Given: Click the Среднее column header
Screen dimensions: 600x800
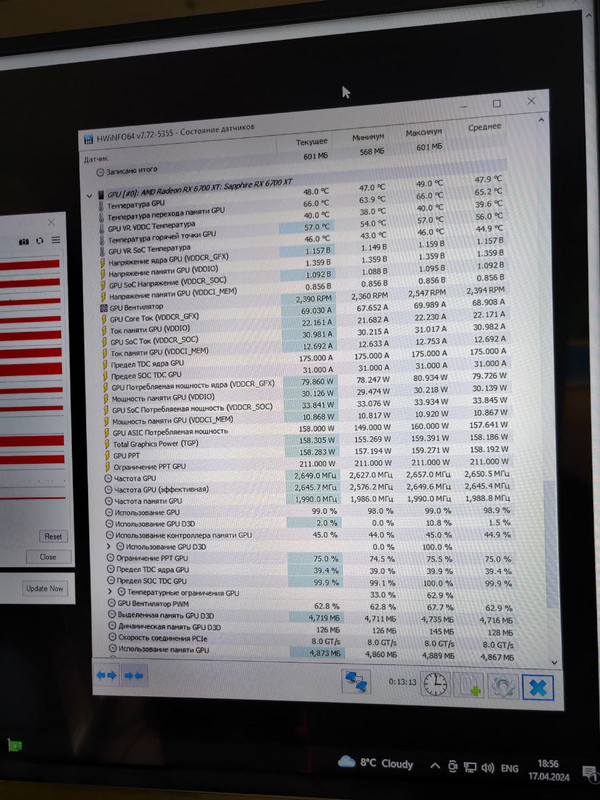Looking at the screenshot, I should pyautogui.click(x=485, y=127).
